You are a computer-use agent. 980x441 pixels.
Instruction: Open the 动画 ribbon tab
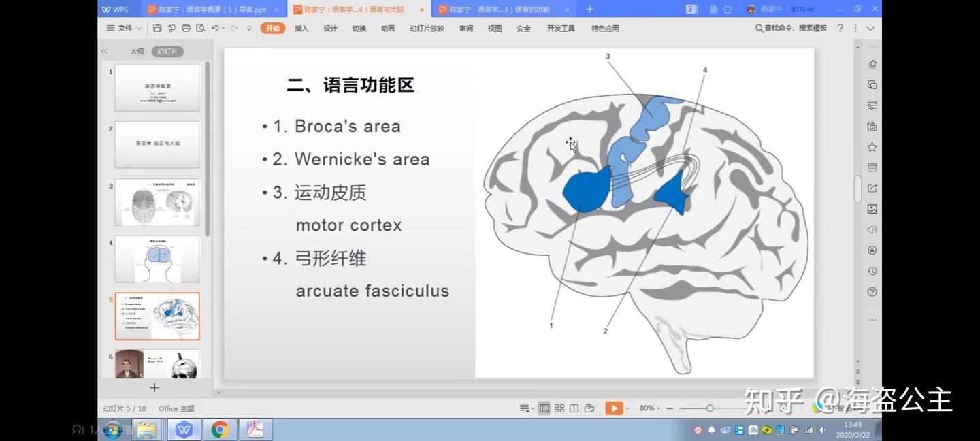(x=388, y=28)
